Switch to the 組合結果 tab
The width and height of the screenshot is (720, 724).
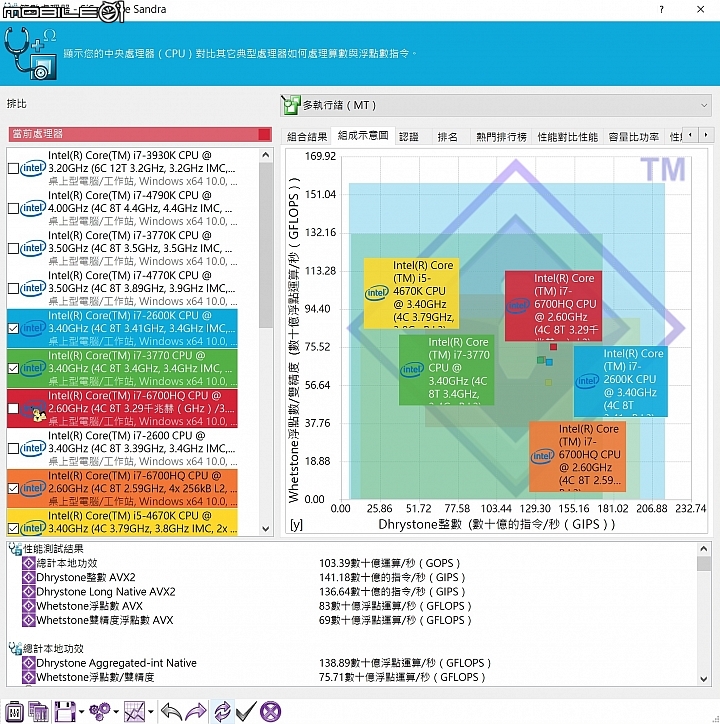(307, 137)
